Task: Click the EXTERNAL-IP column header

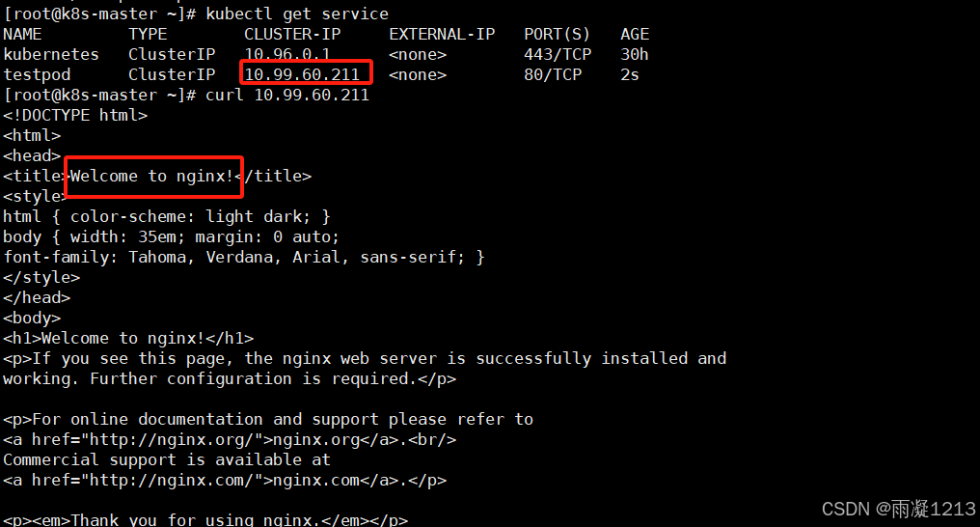Action: [x=442, y=34]
